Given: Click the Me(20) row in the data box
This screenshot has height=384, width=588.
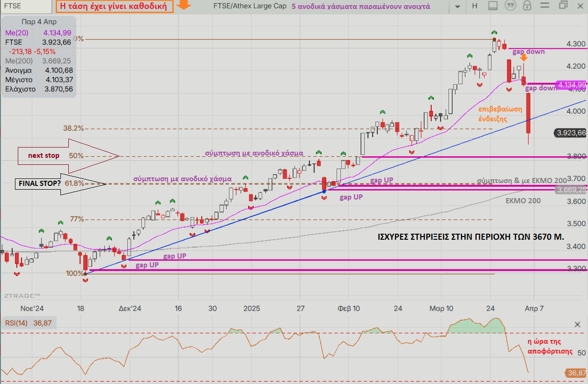Looking at the screenshot, I should point(38,32).
